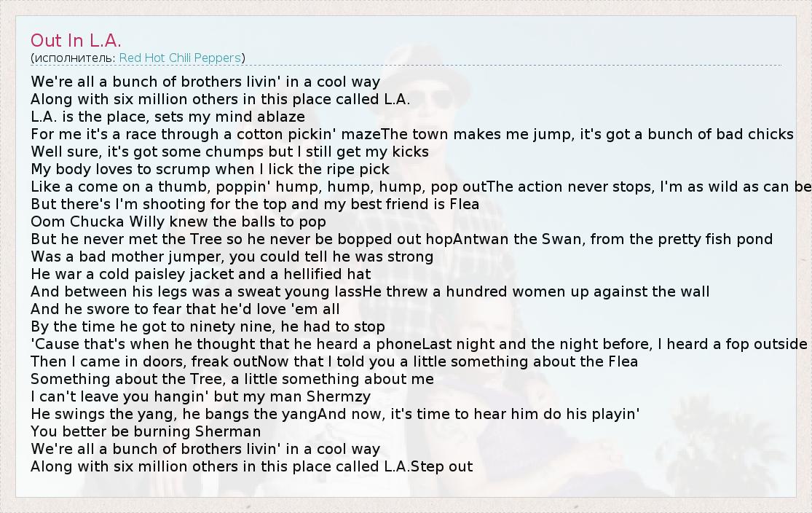Click the line "You better be burning Sherman"
The height and width of the screenshot is (513, 812).
146,431
